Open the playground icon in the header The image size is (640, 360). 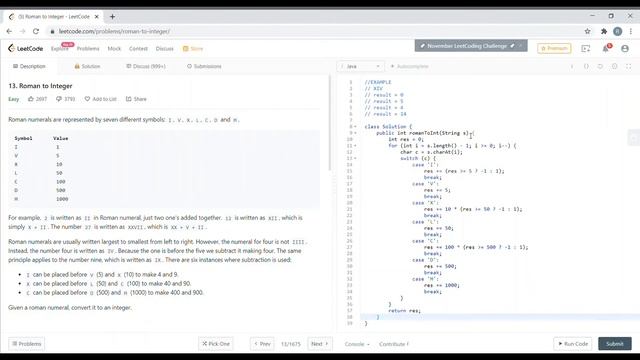click(x=586, y=49)
